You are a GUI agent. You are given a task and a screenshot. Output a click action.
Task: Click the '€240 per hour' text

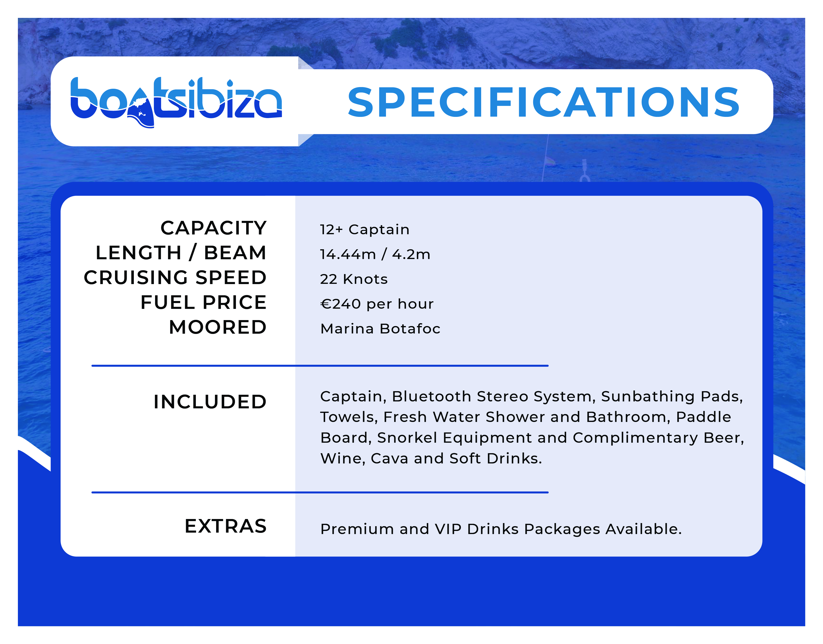click(377, 304)
